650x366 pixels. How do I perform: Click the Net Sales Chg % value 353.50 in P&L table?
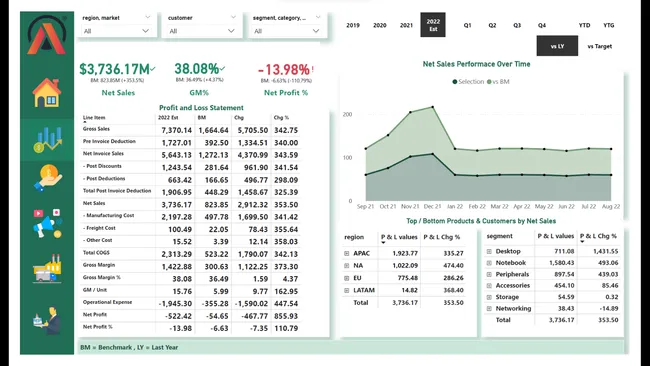286,205
